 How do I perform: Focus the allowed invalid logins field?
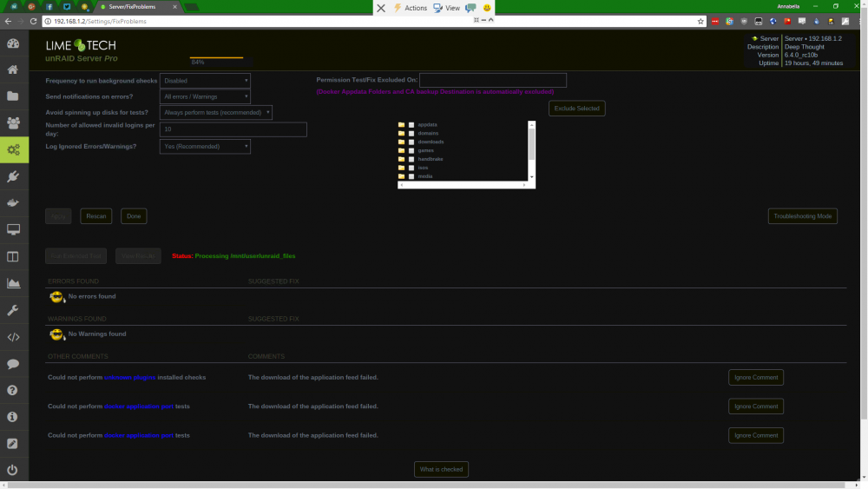pyautogui.click(x=233, y=129)
